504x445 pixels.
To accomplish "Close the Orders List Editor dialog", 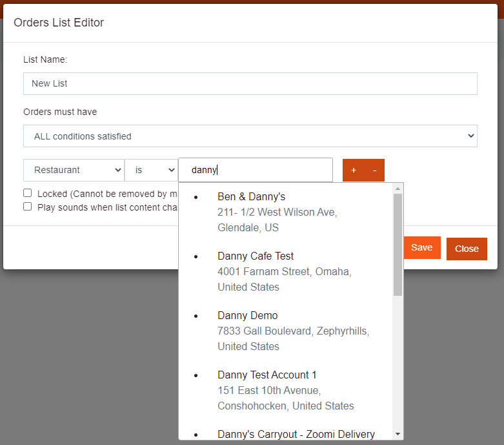I will 467,249.
